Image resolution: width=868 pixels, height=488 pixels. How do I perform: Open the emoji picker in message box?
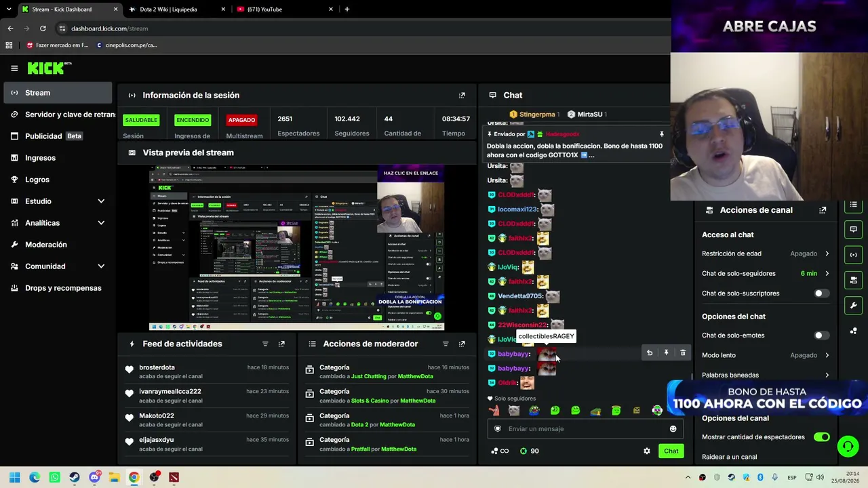[673, 428]
